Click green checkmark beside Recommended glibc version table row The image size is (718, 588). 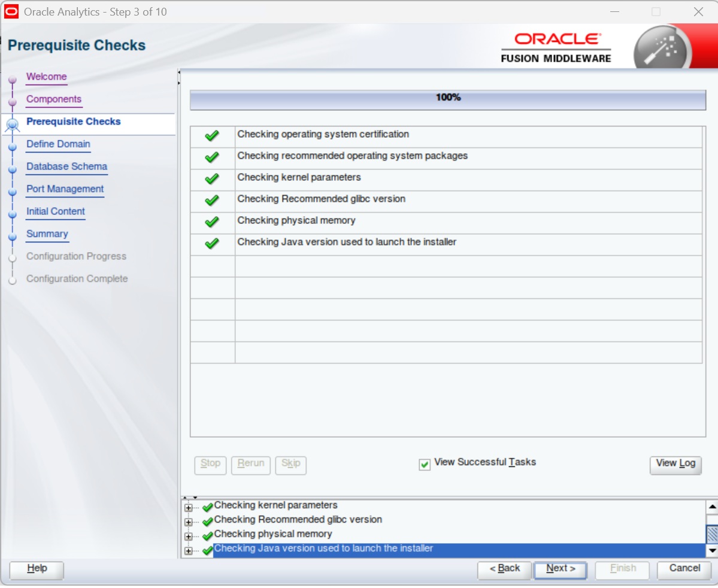[212, 200]
